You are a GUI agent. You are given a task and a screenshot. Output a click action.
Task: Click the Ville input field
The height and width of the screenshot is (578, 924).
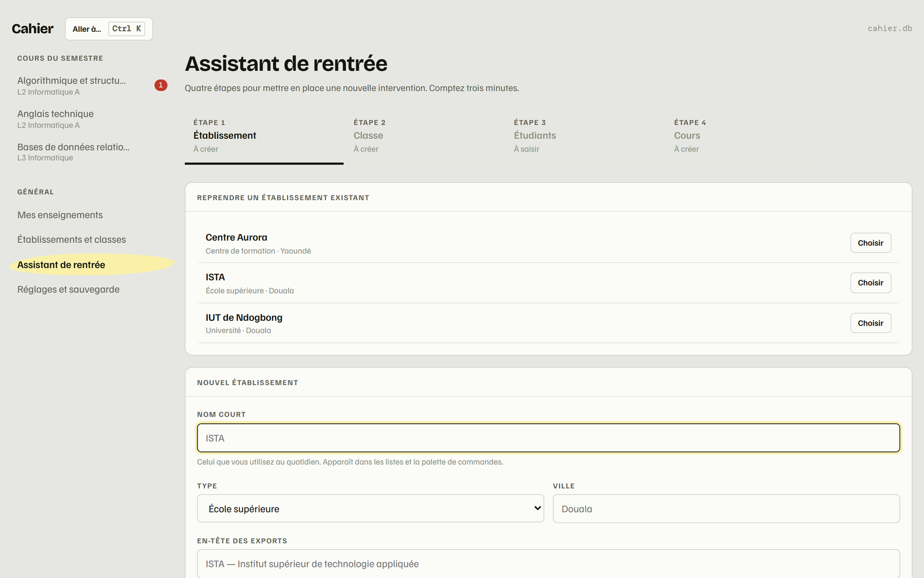click(726, 509)
